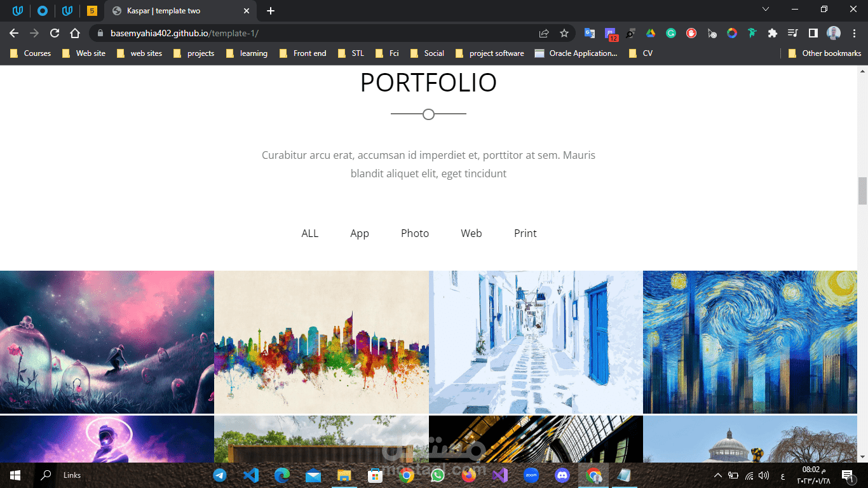Open the project software bookmark folder
This screenshot has height=488, width=868.
tap(490, 53)
